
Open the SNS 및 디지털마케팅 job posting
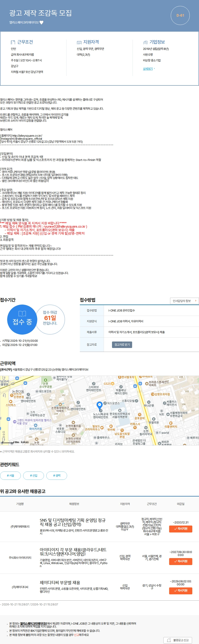72,522
